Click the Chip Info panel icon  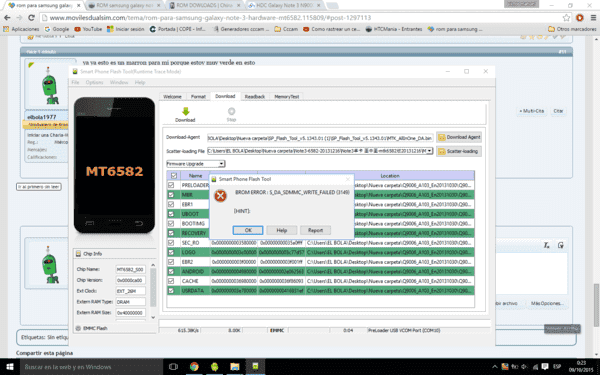78,254
